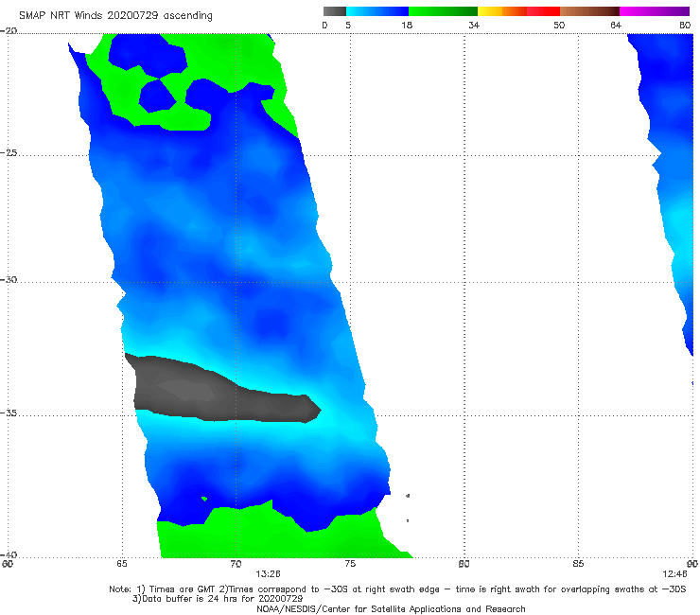Select the color bar label '50'

[x=559, y=26]
